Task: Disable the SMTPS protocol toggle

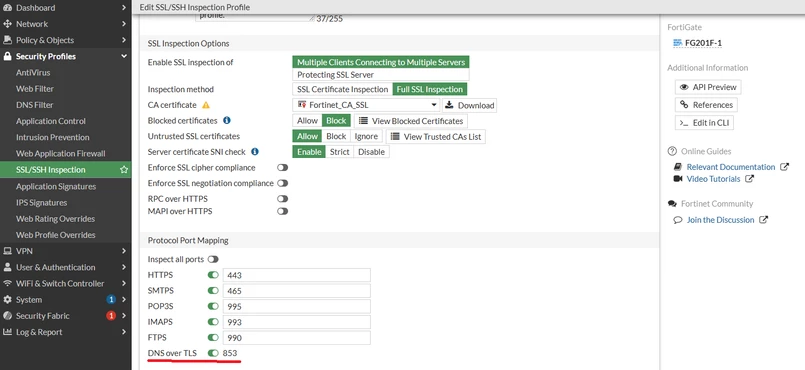Action: click(x=213, y=291)
